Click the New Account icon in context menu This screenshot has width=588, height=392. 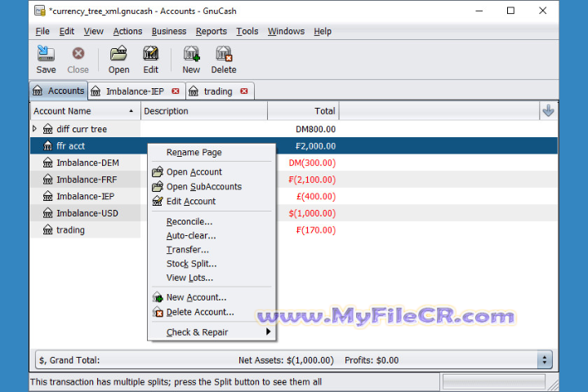[158, 297]
